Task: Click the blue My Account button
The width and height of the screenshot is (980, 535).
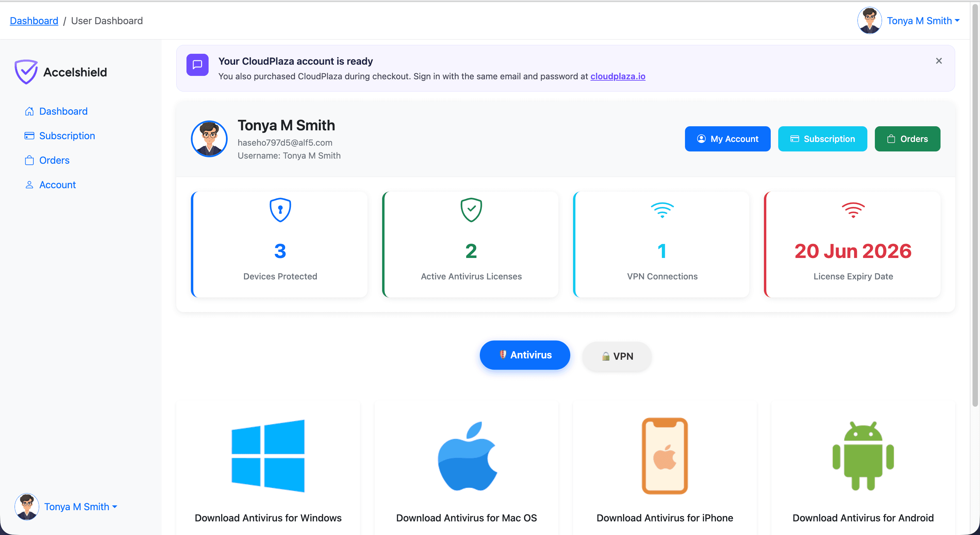Action: tap(728, 139)
